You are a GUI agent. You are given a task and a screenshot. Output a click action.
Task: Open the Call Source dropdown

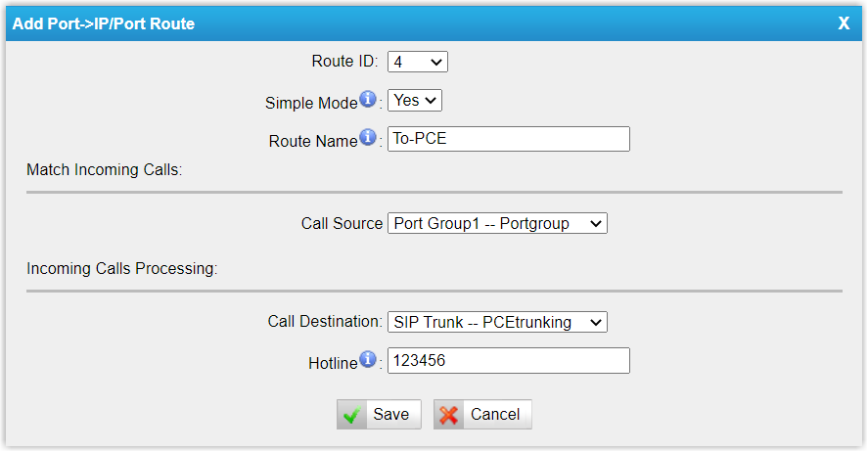[x=497, y=223]
